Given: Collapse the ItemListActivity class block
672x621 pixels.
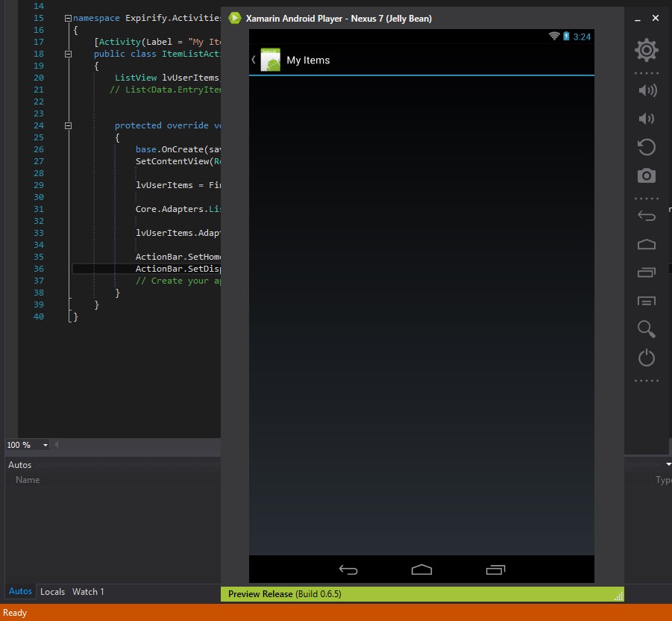Looking at the screenshot, I should click(68, 54).
